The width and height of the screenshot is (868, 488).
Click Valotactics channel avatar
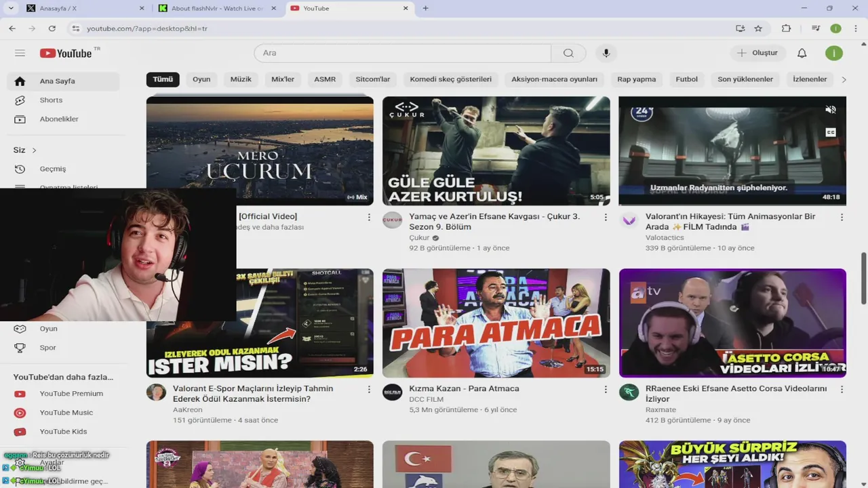[629, 220]
